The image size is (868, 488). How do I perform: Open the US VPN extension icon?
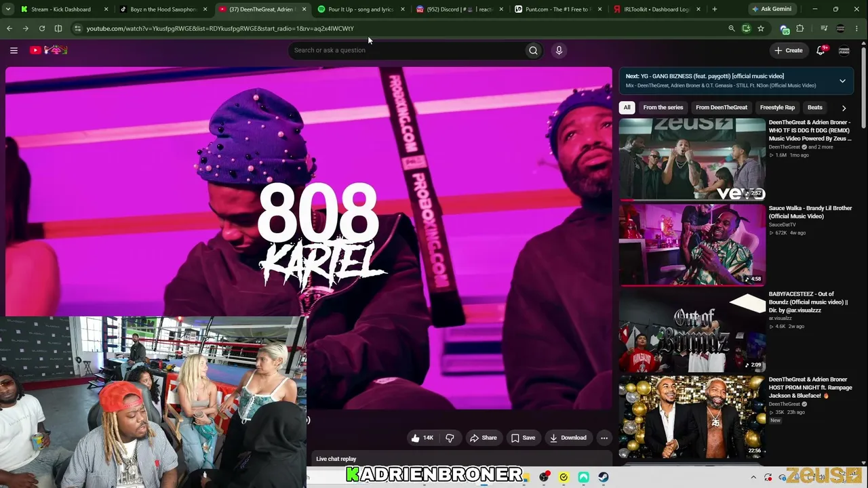point(785,28)
